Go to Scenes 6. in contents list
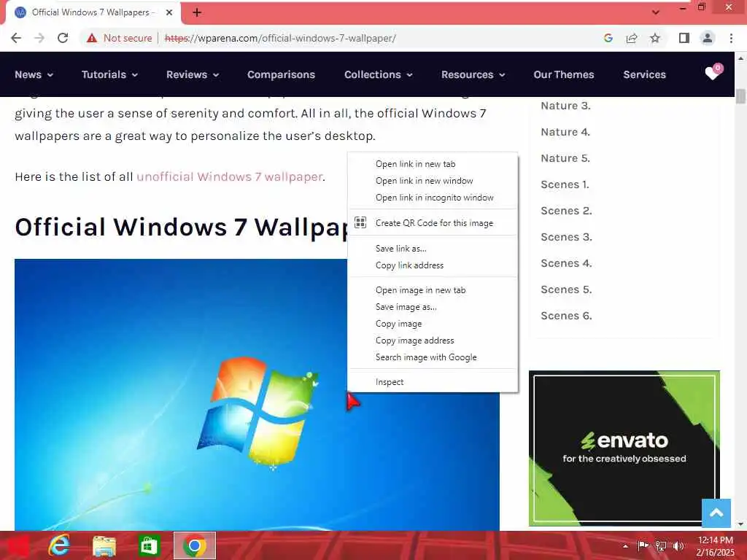 tap(566, 315)
